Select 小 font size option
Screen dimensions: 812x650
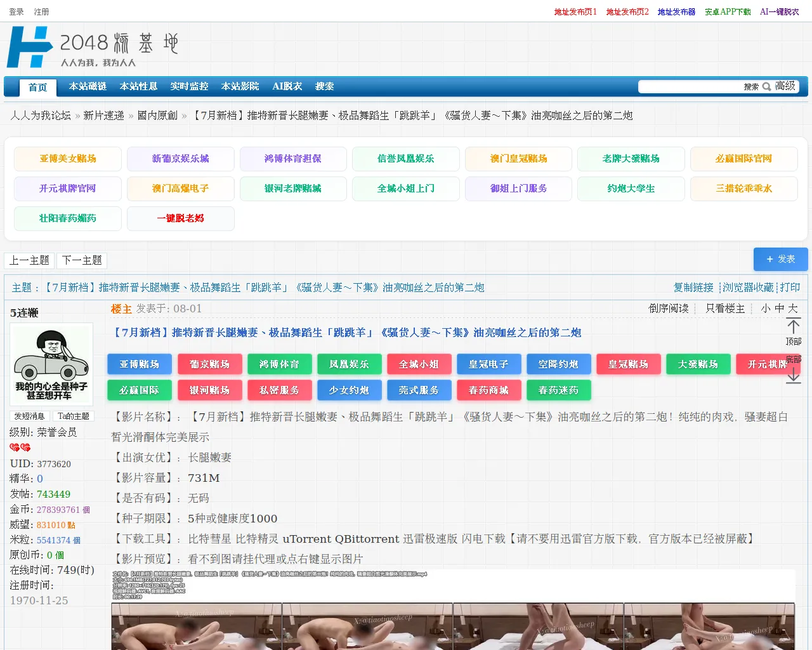(x=766, y=308)
